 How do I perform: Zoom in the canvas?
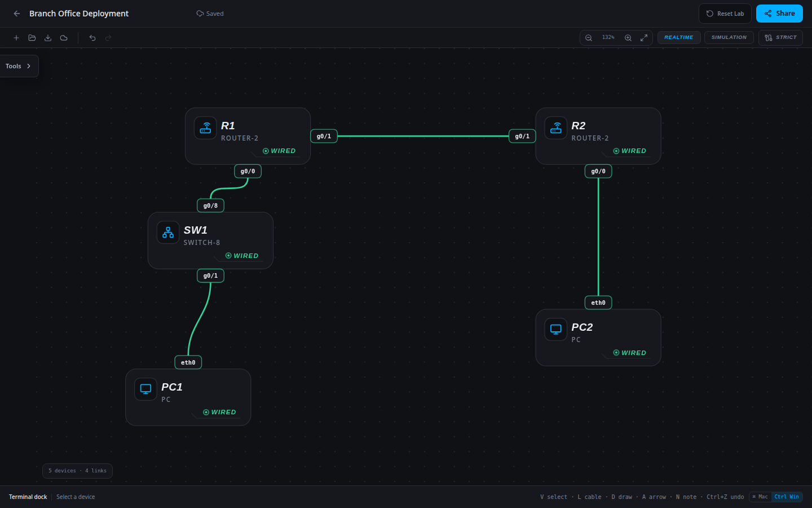click(x=628, y=38)
